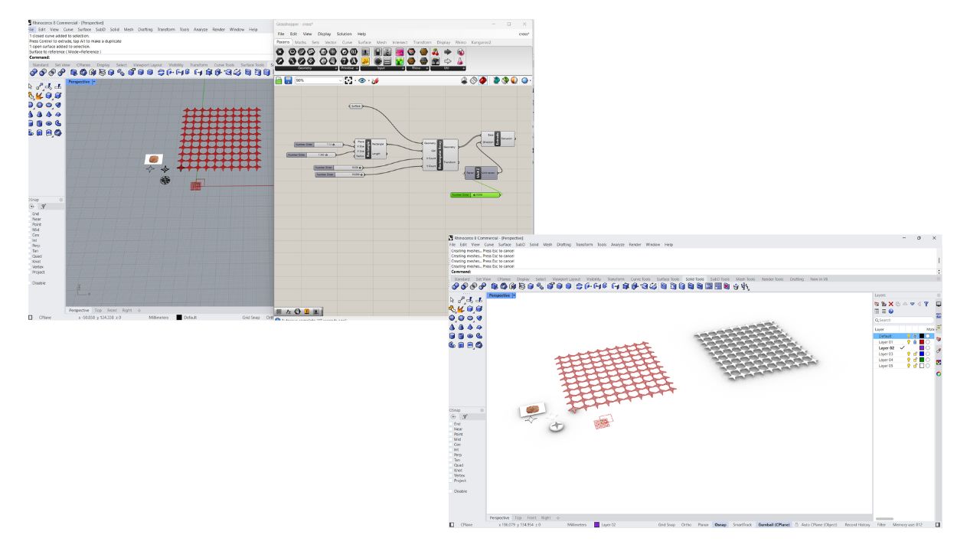
Task: Click Record History in the status bar
Action: (x=857, y=524)
